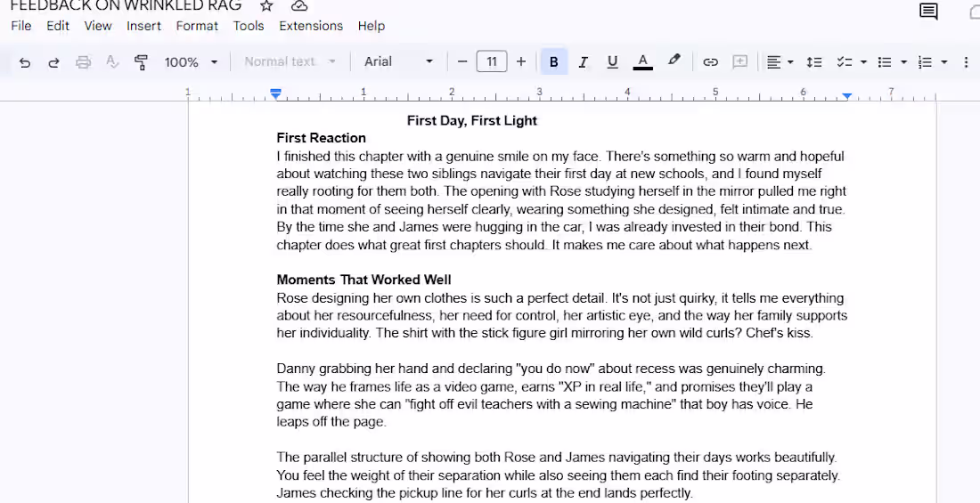
Task: Open the Normal text style dropdown
Action: 290,61
